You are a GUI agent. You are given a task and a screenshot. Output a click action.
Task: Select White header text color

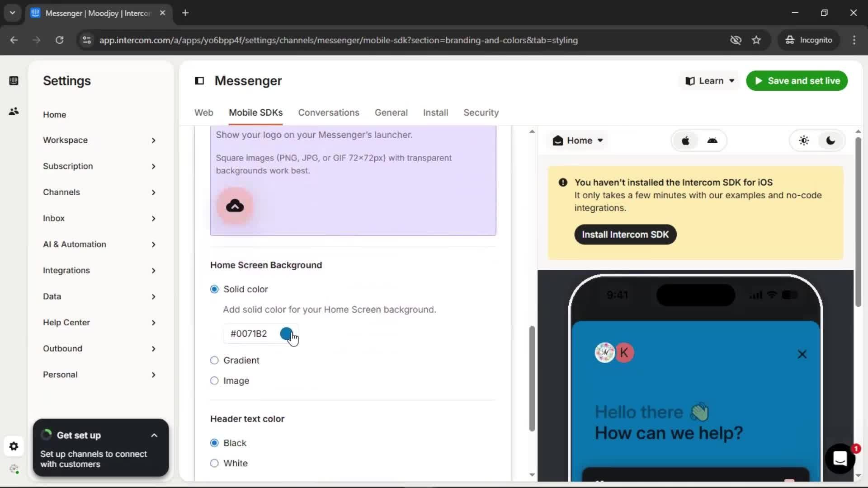click(x=214, y=464)
